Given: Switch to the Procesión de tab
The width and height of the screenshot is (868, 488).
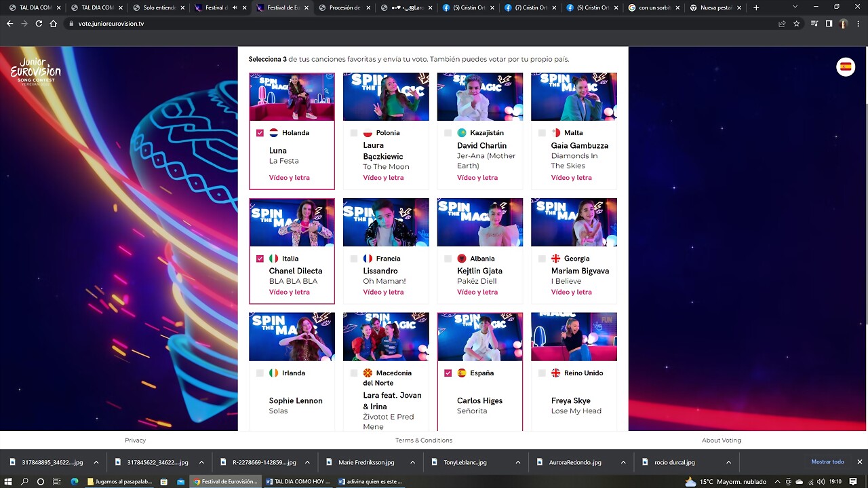Looking at the screenshot, I should [344, 7].
